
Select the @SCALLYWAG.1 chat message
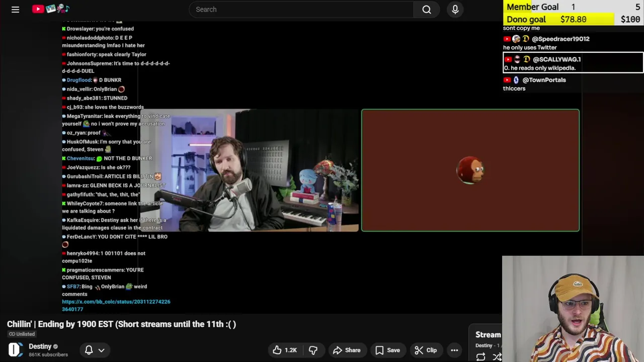pyautogui.click(x=573, y=63)
